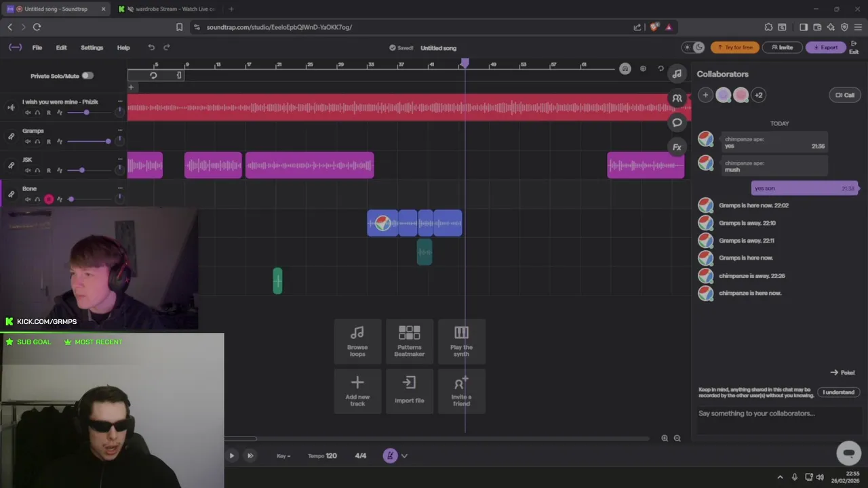Click the Invite button
Screen dimensions: 868x488
click(x=781, y=47)
